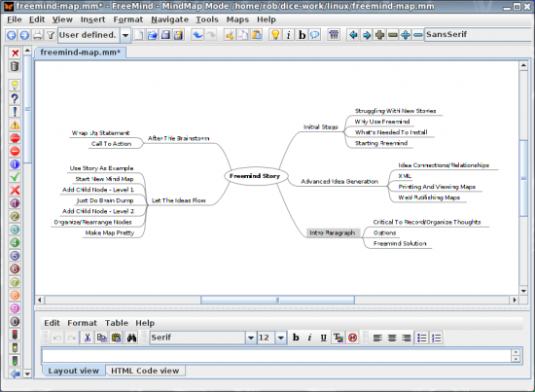Click the Save As icon

[178, 35]
